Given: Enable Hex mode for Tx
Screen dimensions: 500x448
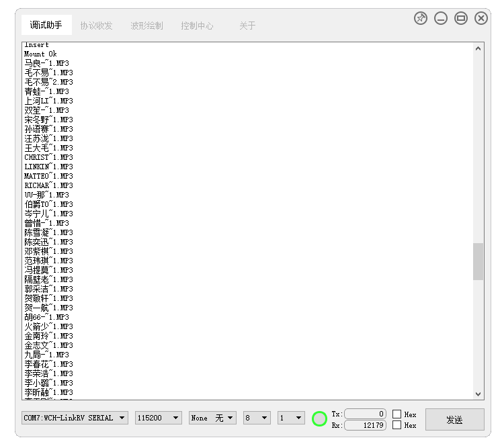Looking at the screenshot, I should pyautogui.click(x=397, y=414).
